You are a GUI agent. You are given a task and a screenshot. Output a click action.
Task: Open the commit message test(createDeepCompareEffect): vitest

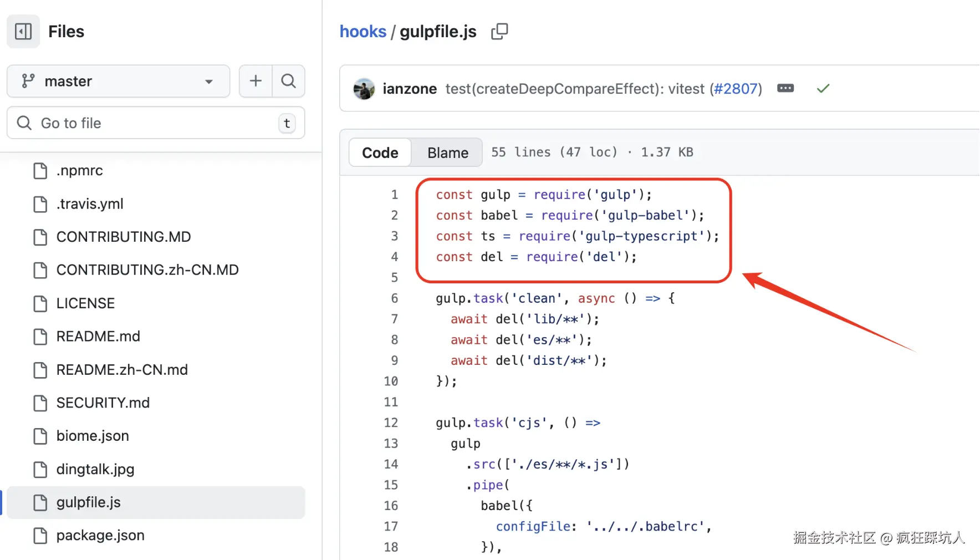tap(575, 89)
